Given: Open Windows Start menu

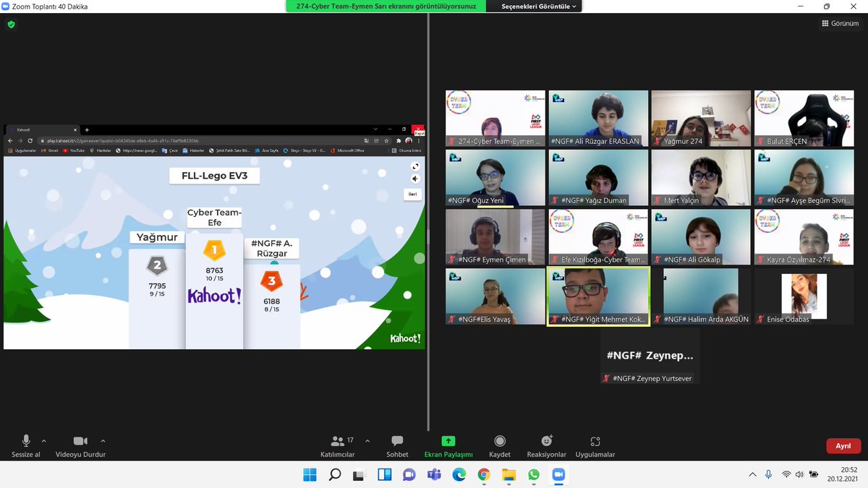Looking at the screenshot, I should (310, 475).
